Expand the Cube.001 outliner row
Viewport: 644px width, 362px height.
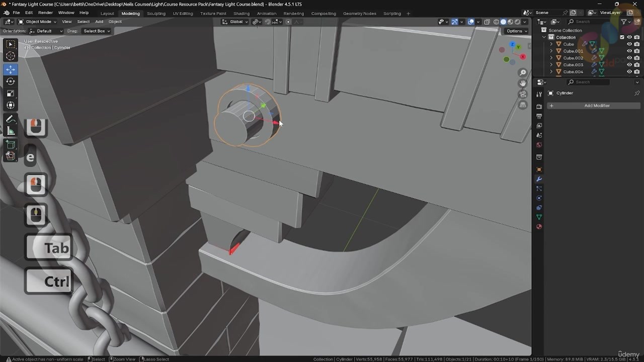pyautogui.click(x=551, y=51)
